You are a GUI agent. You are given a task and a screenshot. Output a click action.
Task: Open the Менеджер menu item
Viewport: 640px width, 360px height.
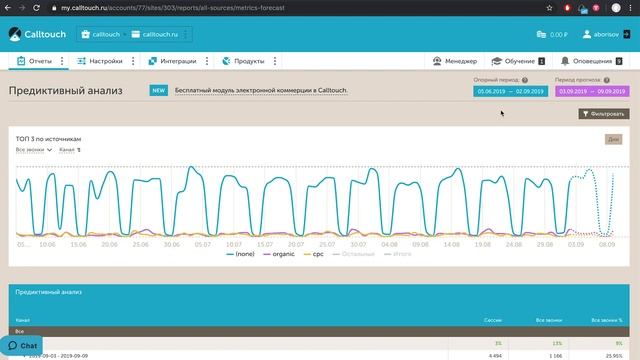pos(455,61)
